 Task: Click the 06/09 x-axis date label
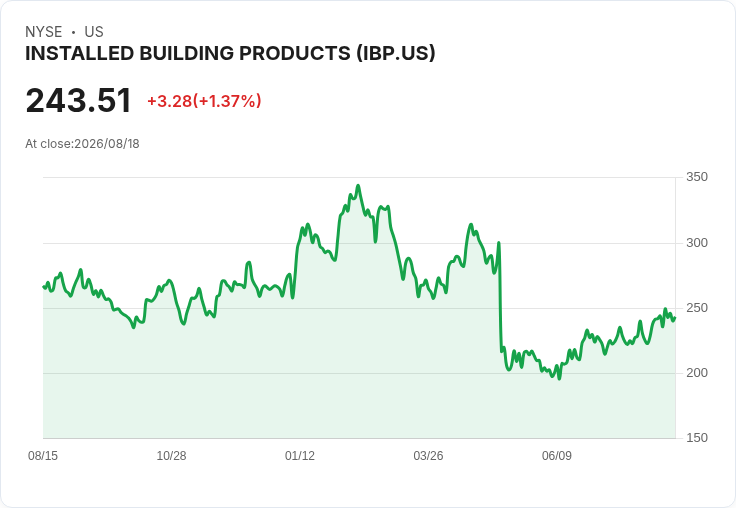click(x=557, y=456)
